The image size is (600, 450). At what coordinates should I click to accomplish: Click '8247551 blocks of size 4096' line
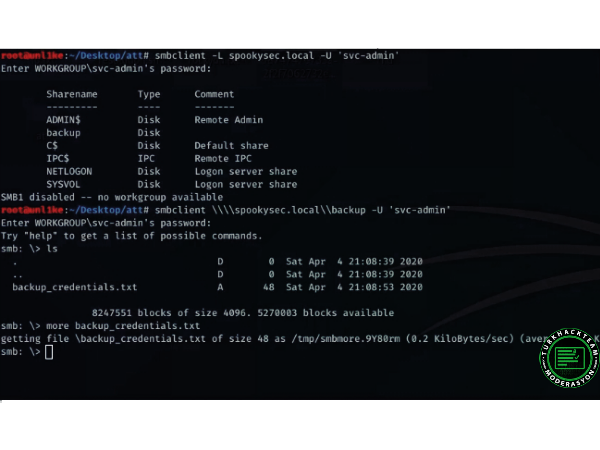[x=243, y=313]
